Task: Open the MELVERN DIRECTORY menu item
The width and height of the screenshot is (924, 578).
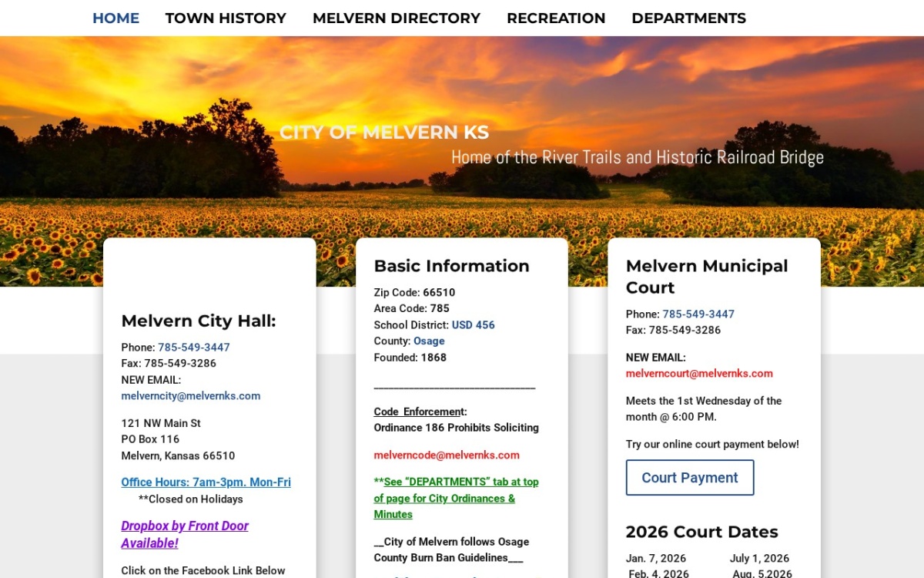Action: [x=397, y=18]
